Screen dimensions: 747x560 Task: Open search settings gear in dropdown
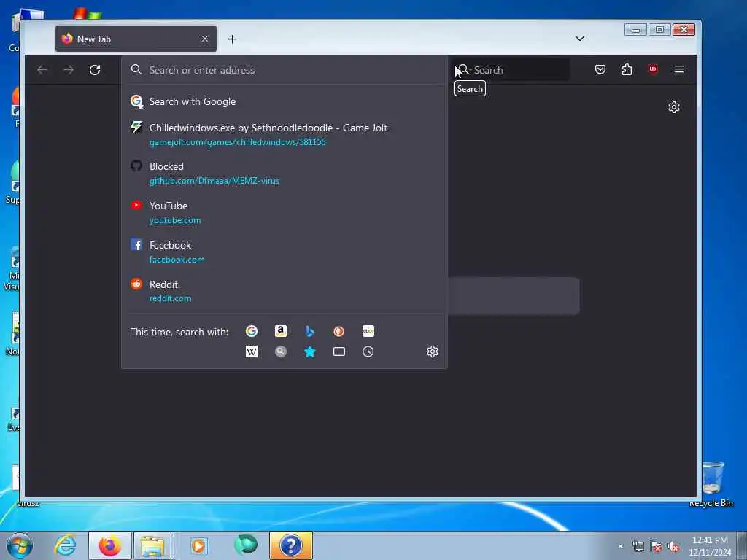(432, 351)
